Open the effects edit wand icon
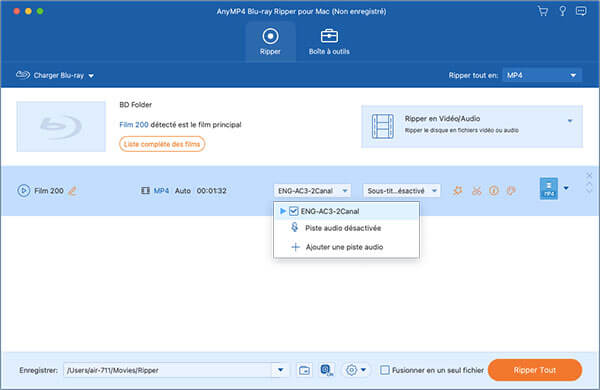This screenshot has width=600, height=390. click(458, 191)
